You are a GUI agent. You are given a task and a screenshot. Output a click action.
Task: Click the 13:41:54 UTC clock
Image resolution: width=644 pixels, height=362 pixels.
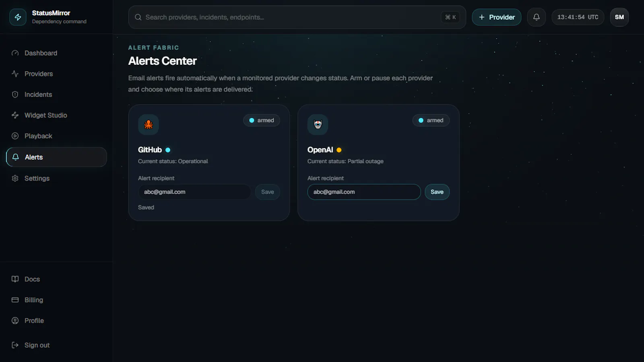578,17
